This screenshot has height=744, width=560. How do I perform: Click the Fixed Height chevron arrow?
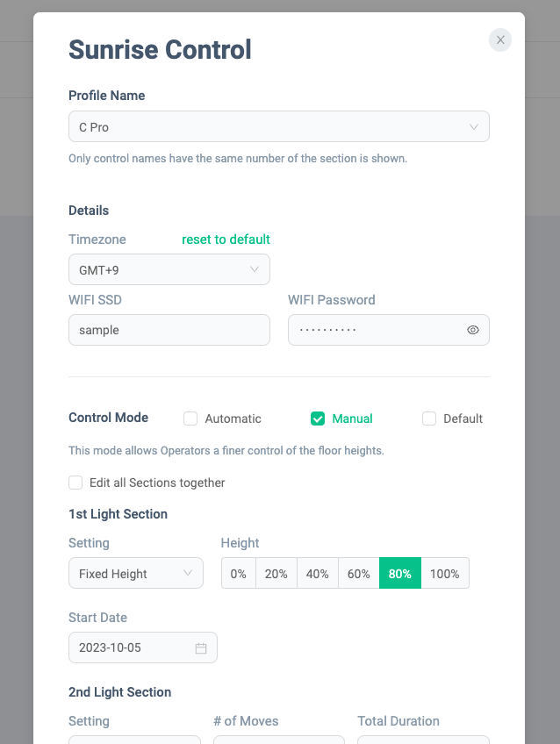pyautogui.click(x=188, y=573)
